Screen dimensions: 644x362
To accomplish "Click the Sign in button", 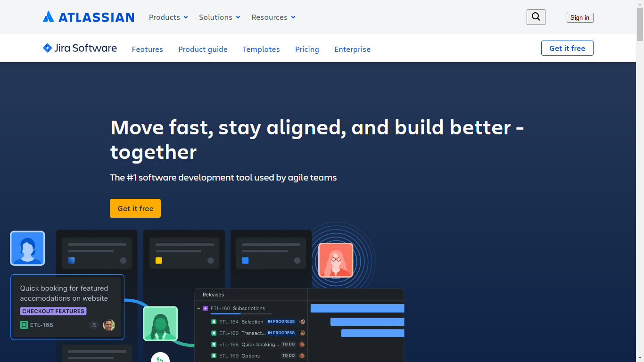I will coord(580,17).
